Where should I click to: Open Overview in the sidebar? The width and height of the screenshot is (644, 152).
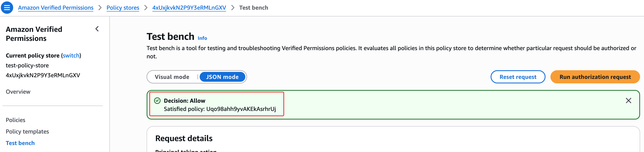pyautogui.click(x=18, y=92)
